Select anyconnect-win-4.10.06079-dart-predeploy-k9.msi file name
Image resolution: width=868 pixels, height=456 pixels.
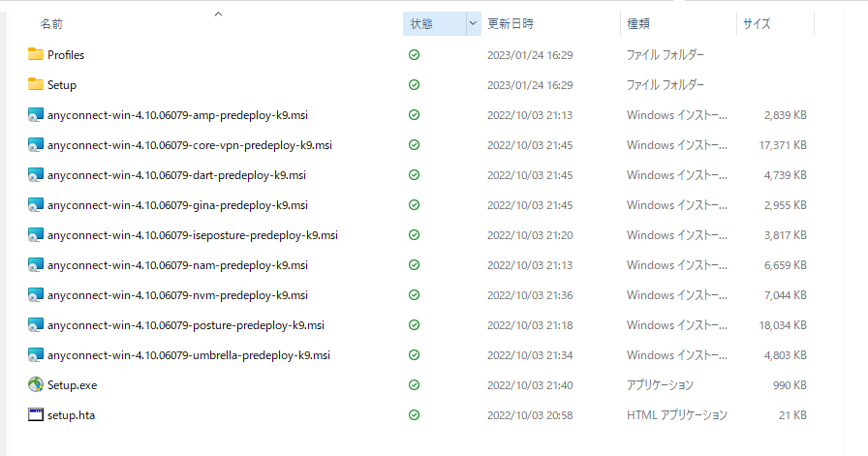[176, 175]
